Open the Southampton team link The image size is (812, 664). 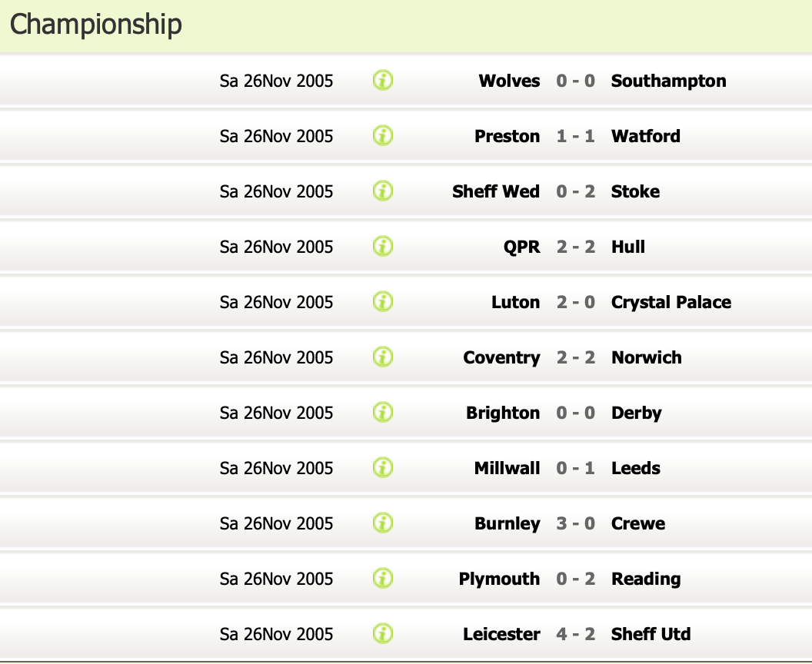(668, 81)
